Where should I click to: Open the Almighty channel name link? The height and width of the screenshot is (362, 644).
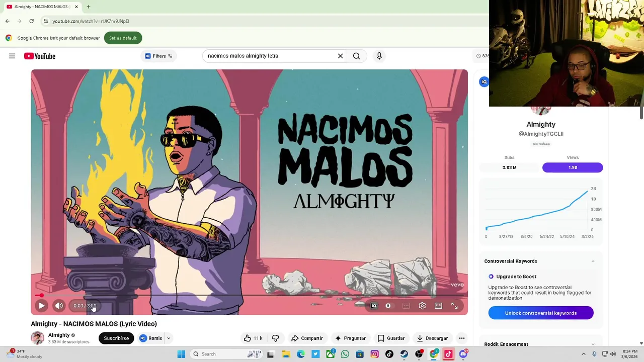click(59, 335)
